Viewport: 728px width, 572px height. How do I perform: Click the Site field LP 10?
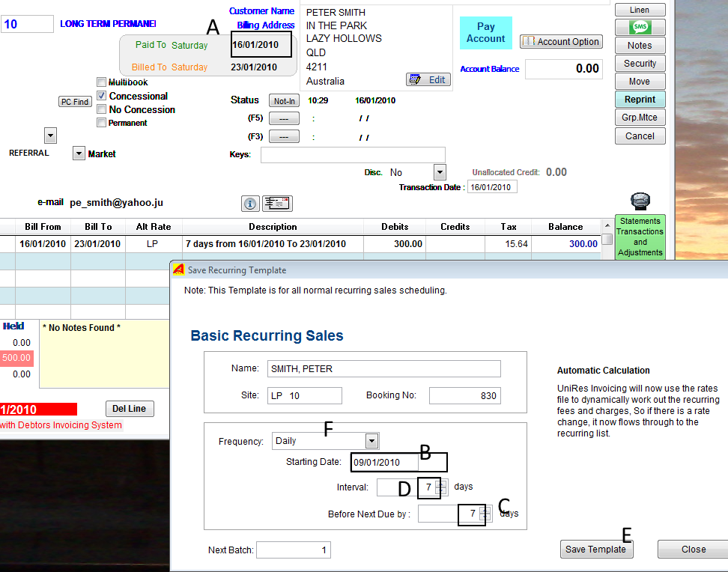[x=305, y=395]
